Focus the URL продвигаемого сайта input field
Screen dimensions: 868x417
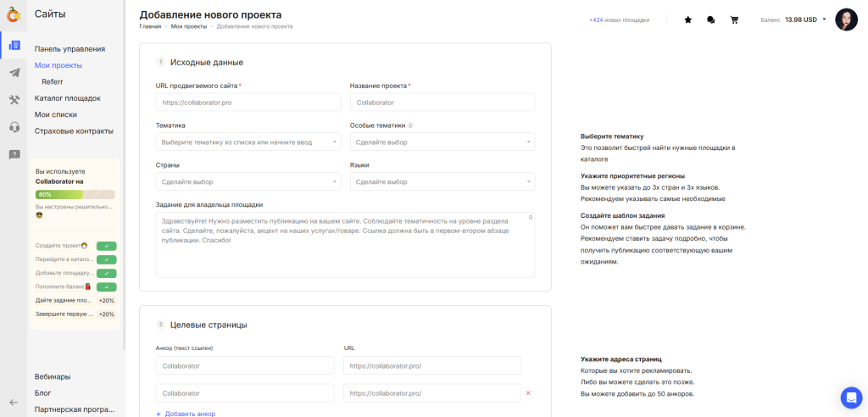248,103
